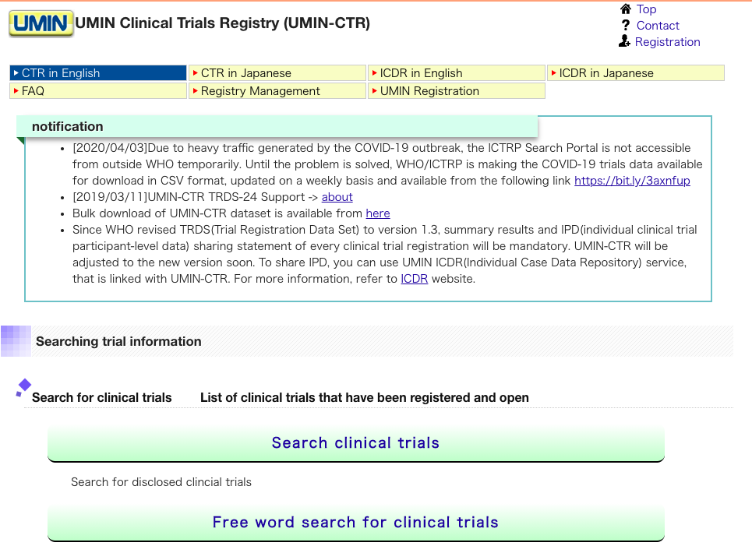The width and height of the screenshot is (752, 560).
Task: Select the CTR in English tab
Action: click(98, 73)
